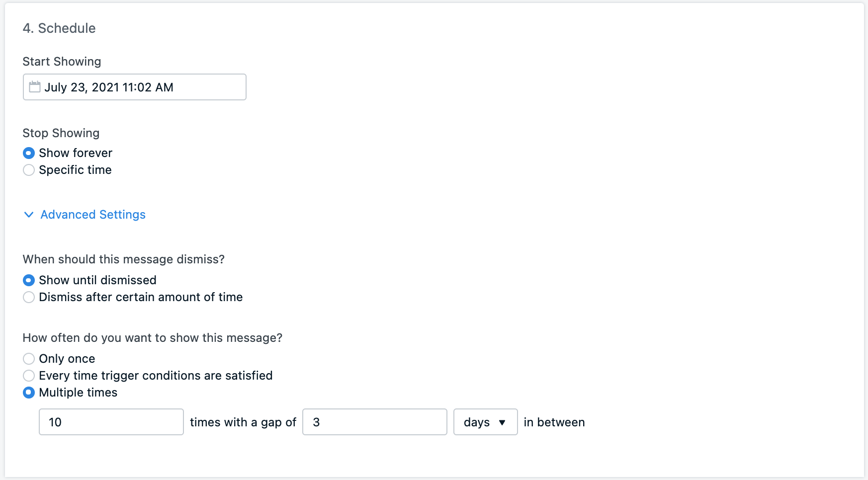Click the times count field showing 10

pos(111,422)
